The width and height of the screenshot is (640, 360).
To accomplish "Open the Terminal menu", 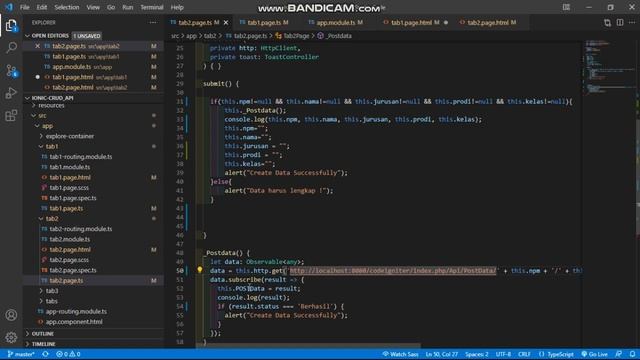I will (152, 7).
